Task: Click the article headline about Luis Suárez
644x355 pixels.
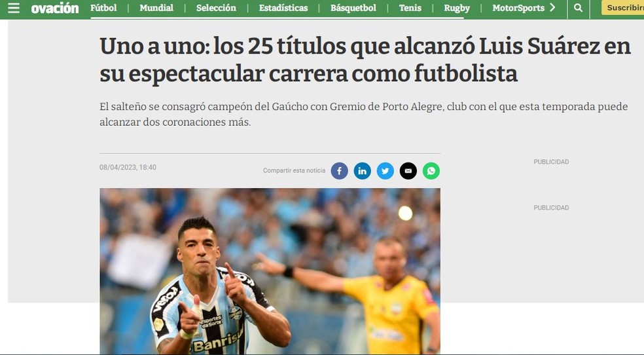Action: [365, 60]
